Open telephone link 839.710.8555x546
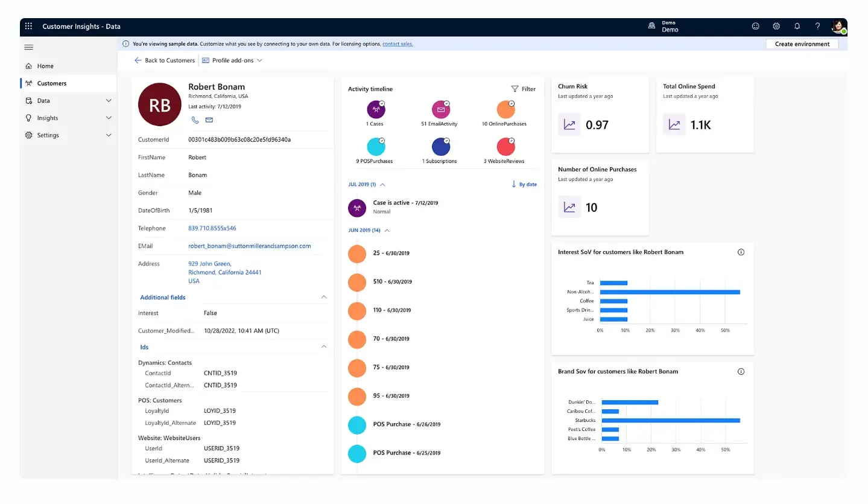This screenshot has width=868, height=504. point(212,228)
